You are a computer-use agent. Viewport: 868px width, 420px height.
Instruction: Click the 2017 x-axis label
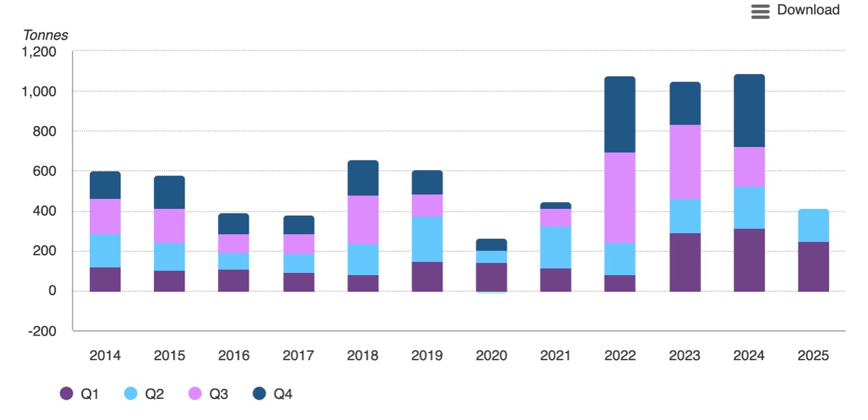click(298, 356)
